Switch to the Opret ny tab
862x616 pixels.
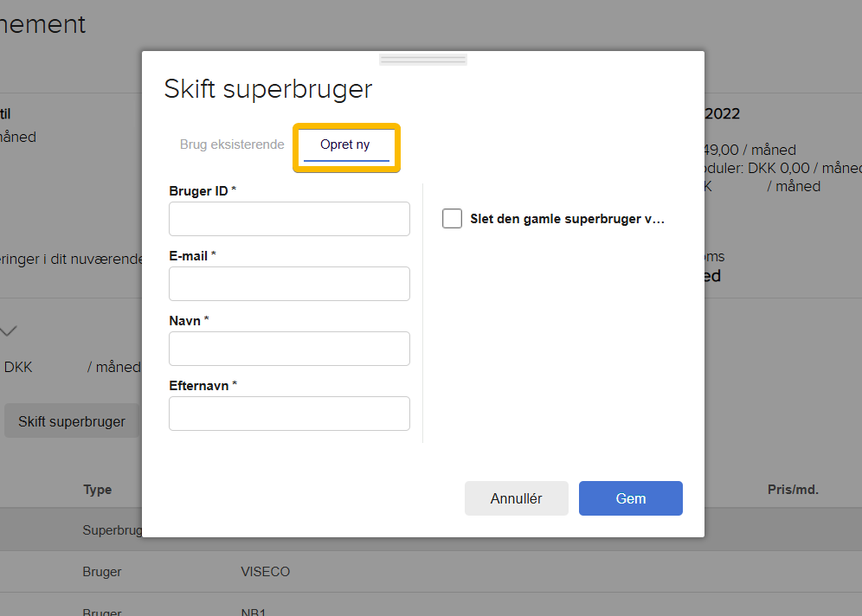(346, 144)
